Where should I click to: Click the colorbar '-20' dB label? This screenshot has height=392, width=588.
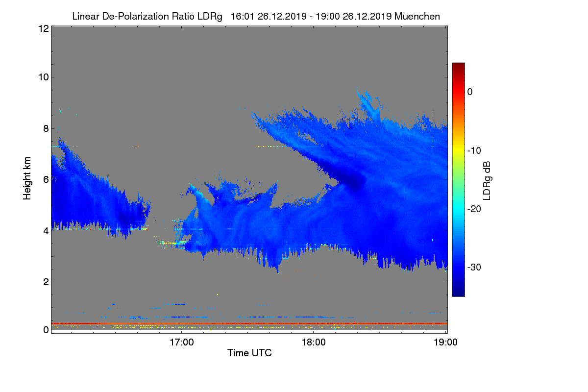click(475, 209)
